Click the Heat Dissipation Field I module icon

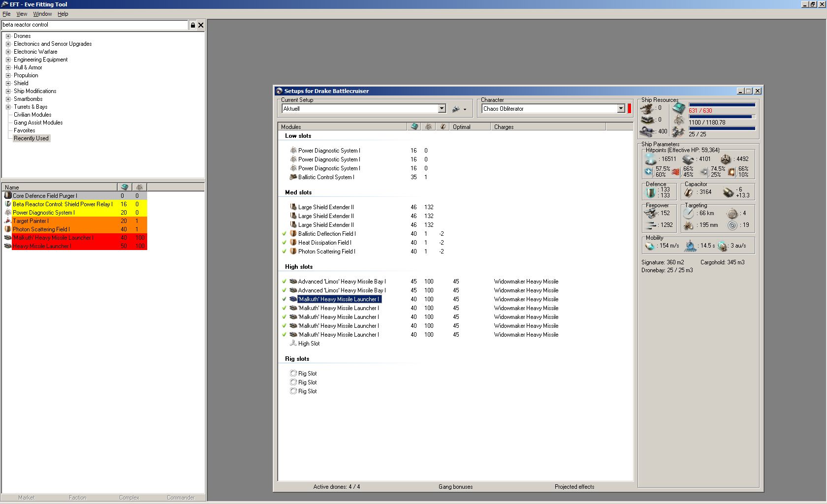[x=293, y=242]
